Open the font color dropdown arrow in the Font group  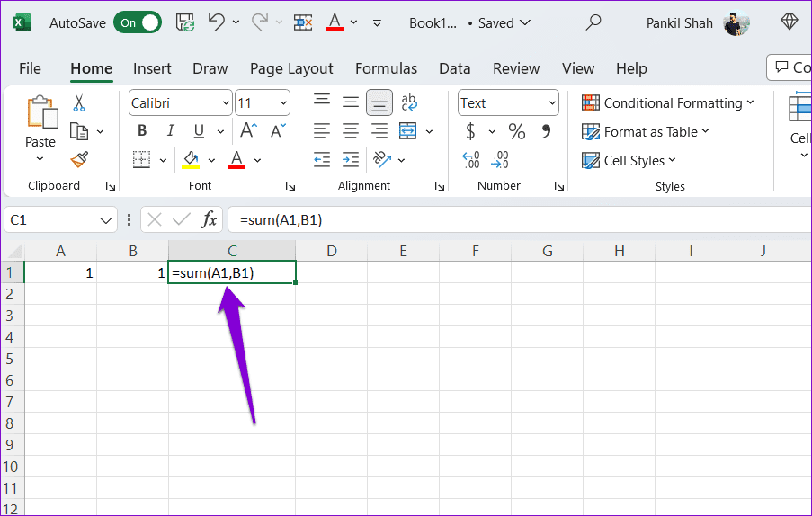point(257,160)
